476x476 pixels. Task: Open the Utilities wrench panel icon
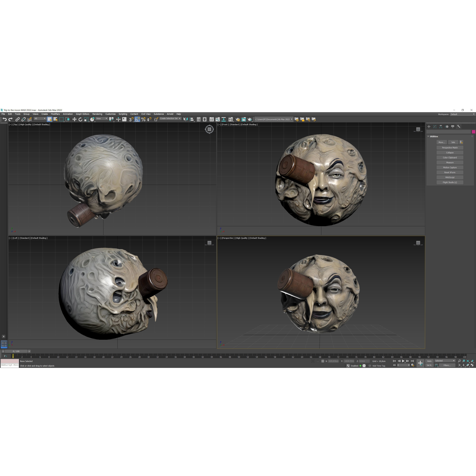pos(459,127)
